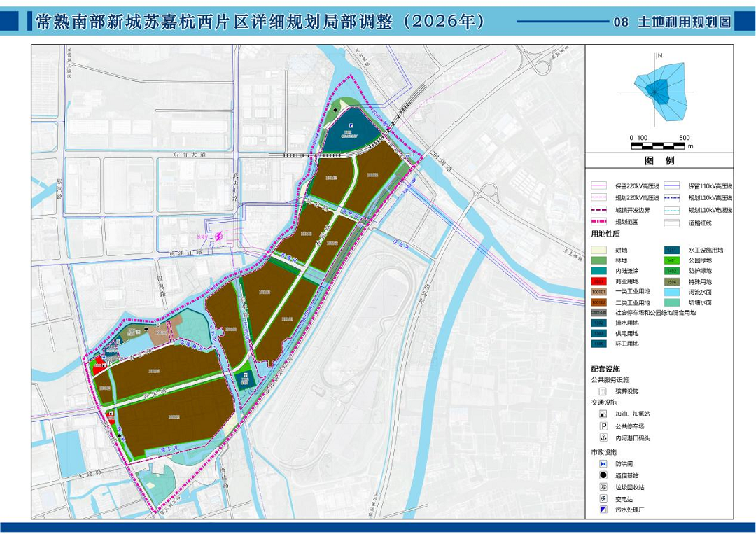Click the 公共停车场 P icon in legend

[x=601, y=426]
